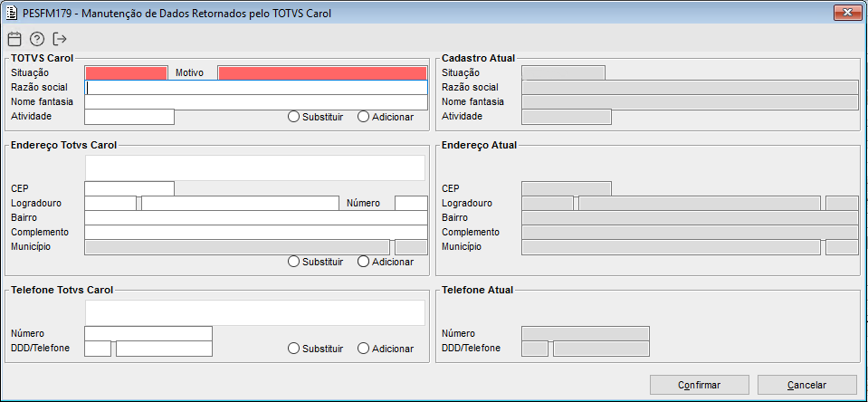Image resolution: width=868 pixels, height=402 pixels.
Task: Click the Logradouro type field in Endereço Atual
Action: [548, 203]
